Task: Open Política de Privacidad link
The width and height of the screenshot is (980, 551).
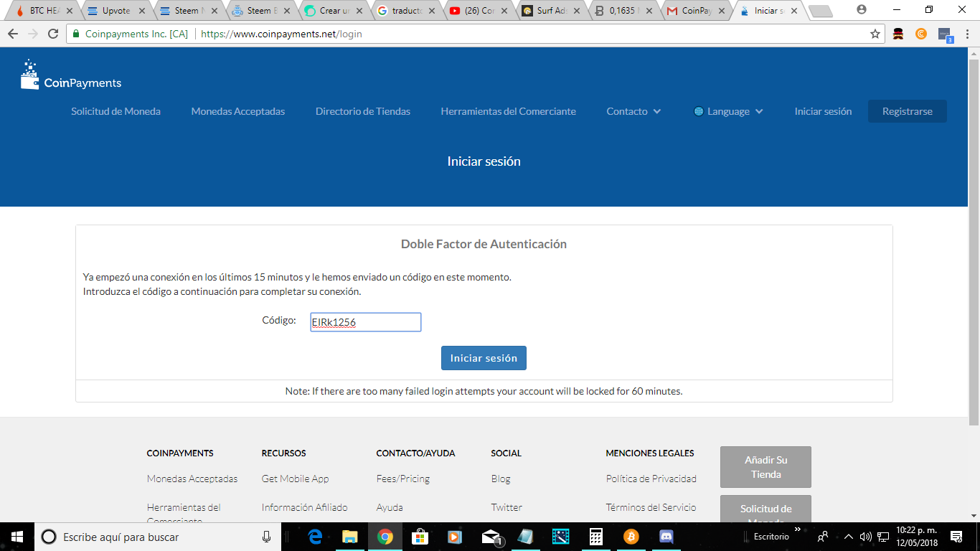Action: [x=651, y=479]
